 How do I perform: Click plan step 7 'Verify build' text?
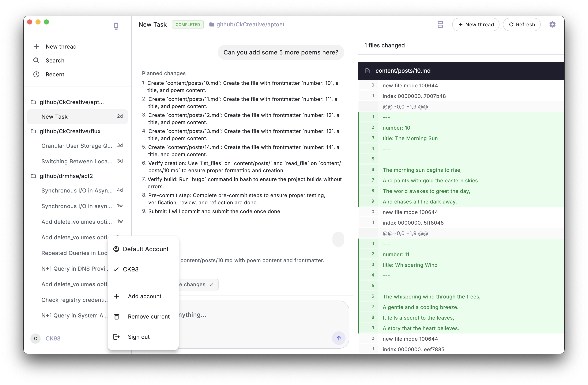pyautogui.click(x=245, y=183)
